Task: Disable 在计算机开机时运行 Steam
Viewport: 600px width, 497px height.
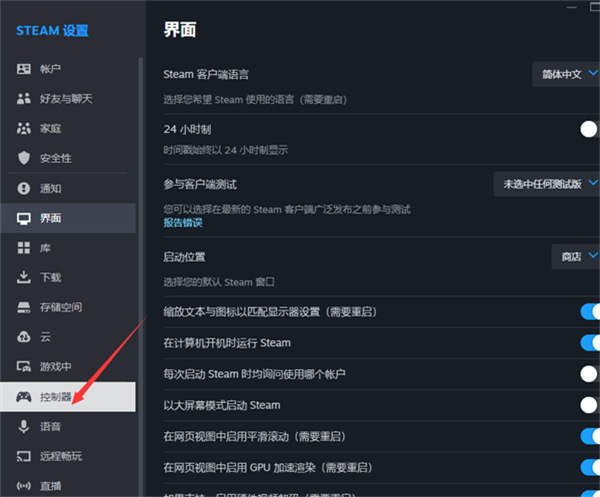Action: click(590, 343)
